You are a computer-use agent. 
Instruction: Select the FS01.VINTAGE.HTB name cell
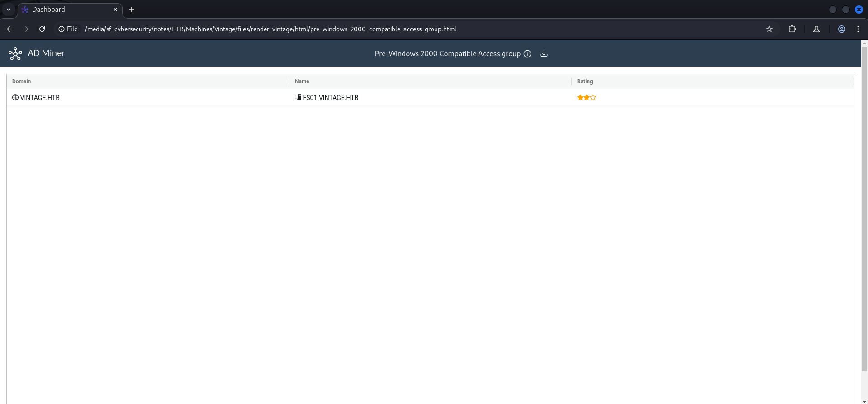coord(430,98)
